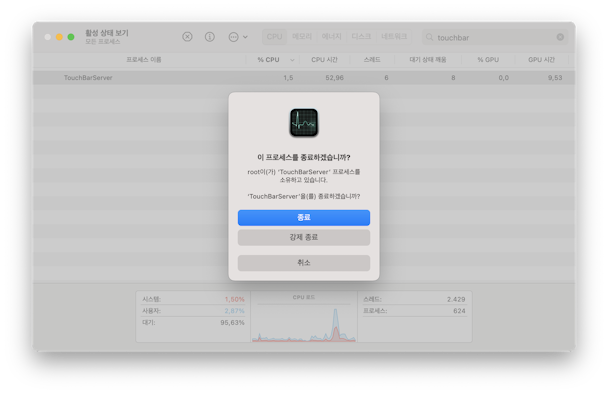The width and height of the screenshot is (608, 394).
Task: Click the green zoom window button
Action: pyautogui.click(x=71, y=37)
